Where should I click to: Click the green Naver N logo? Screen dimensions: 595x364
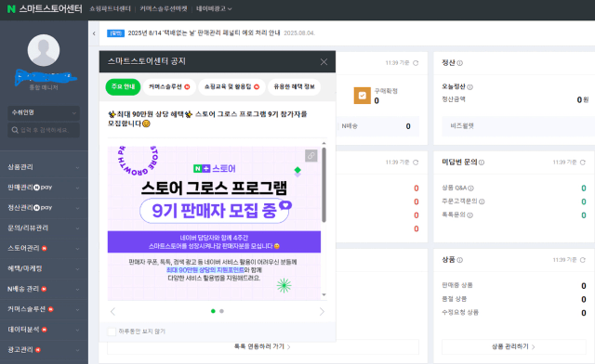(x=11, y=8)
